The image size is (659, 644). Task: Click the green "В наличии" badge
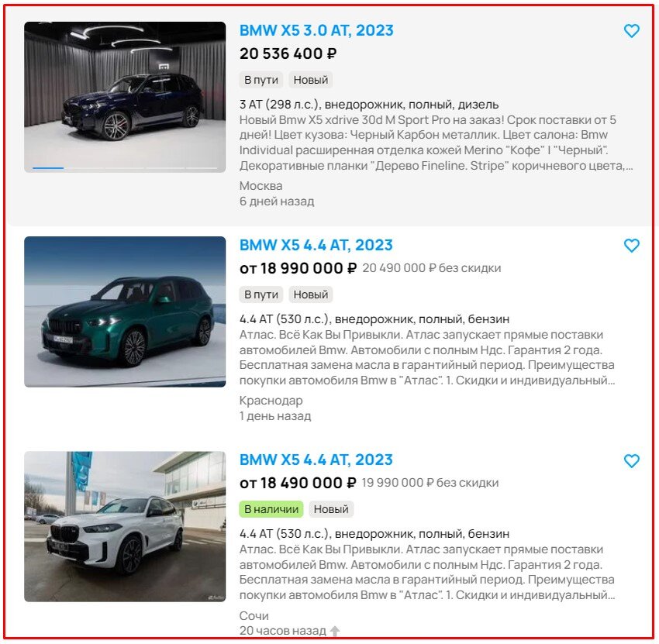tap(271, 509)
